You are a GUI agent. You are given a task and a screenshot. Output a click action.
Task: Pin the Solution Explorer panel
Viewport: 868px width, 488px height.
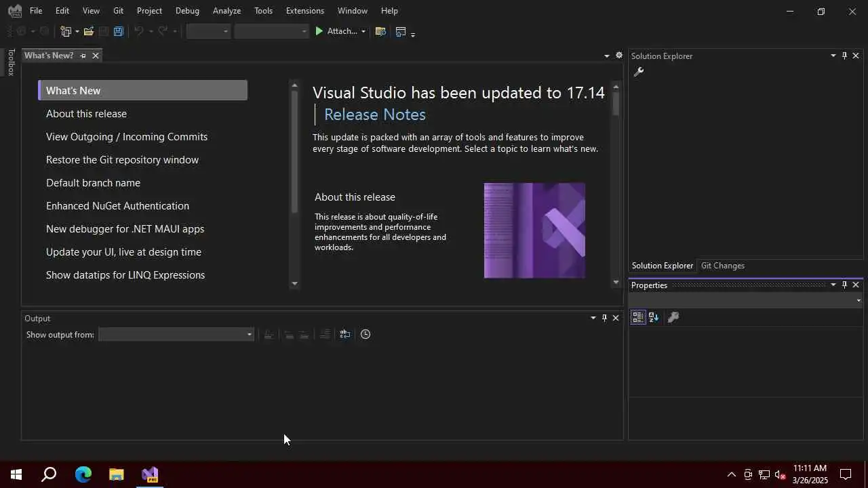pos(844,56)
